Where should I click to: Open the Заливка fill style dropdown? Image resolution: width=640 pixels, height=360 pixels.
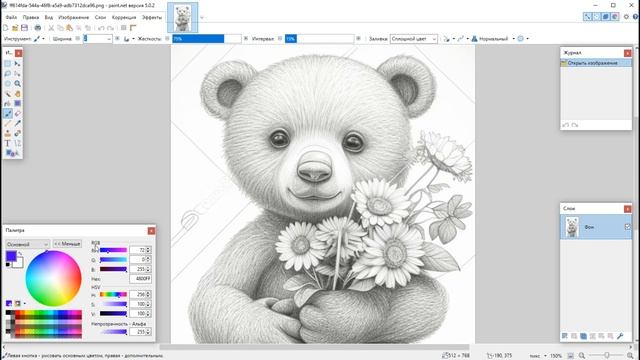[414, 39]
